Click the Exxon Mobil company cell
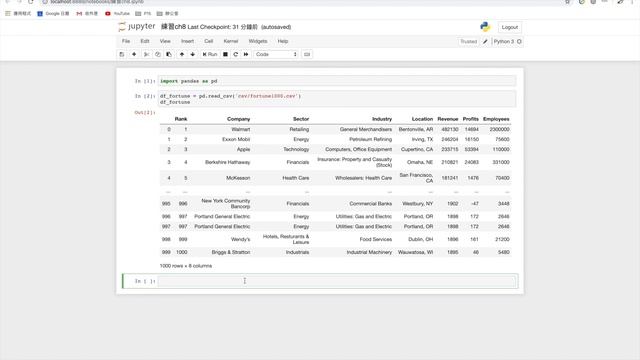 (x=236, y=140)
